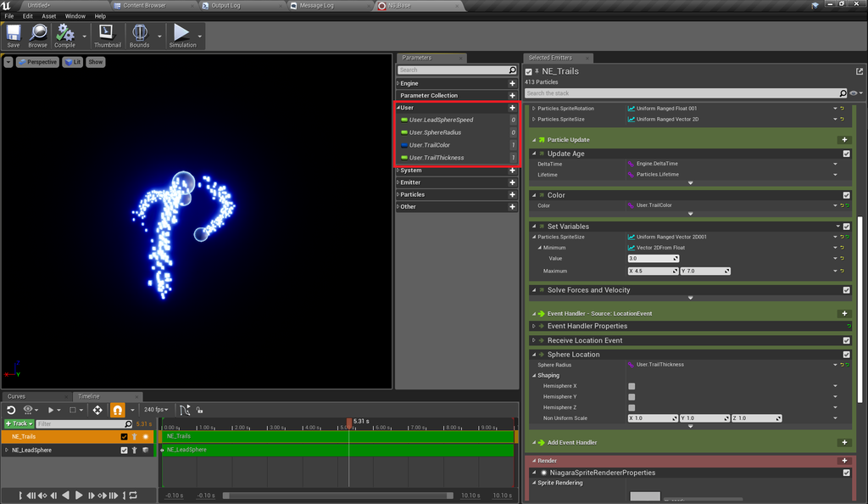This screenshot has width=868, height=504.
Task: Toggle Receive Location Event checkbox
Action: tap(847, 340)
